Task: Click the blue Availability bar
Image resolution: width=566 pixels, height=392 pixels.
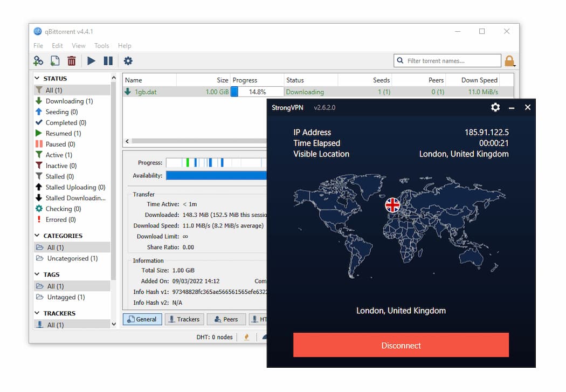Action: 216,175
